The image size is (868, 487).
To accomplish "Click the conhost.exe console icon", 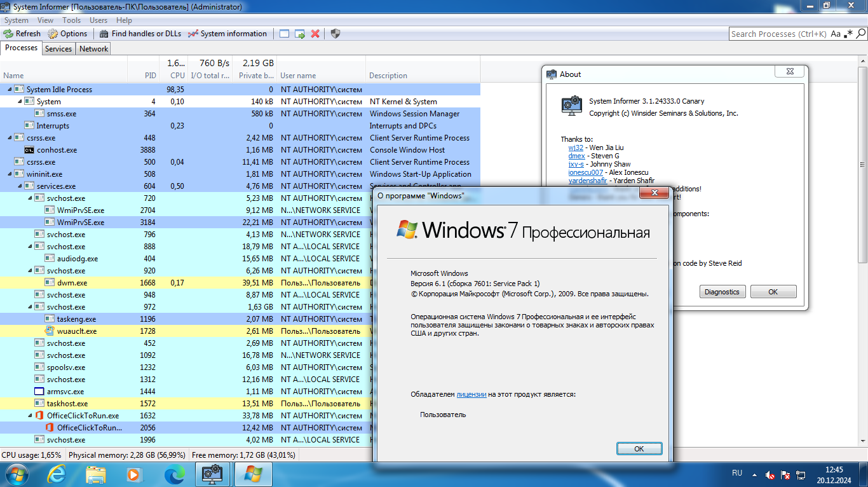I will click(29, 150).
